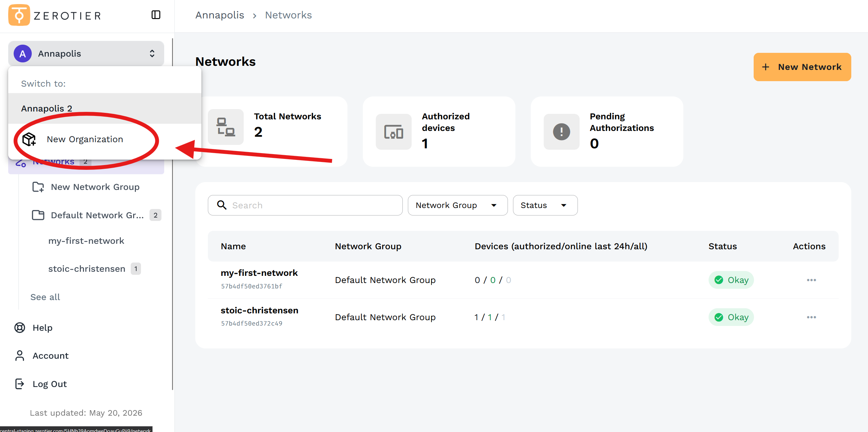
Task: Open the Annapolis organization switcher
Action: pyautogui.click(x=86, y=54)
